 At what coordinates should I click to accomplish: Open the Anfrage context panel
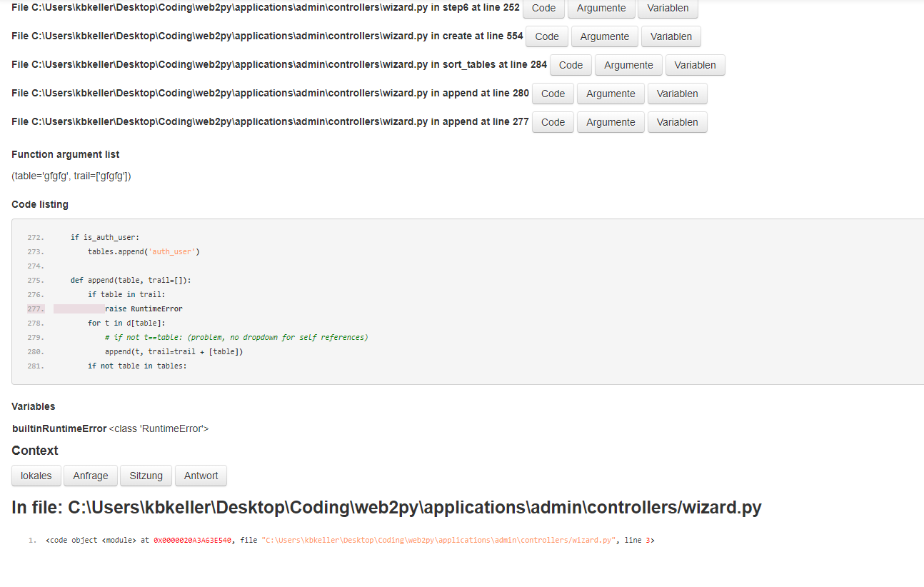tap(90, 475)
